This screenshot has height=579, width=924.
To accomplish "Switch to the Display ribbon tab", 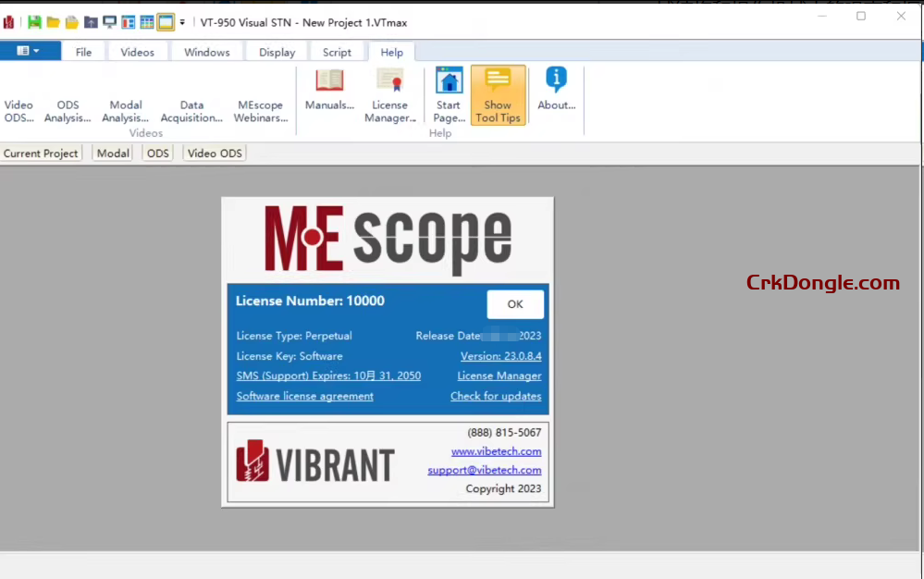I will 276,52.
